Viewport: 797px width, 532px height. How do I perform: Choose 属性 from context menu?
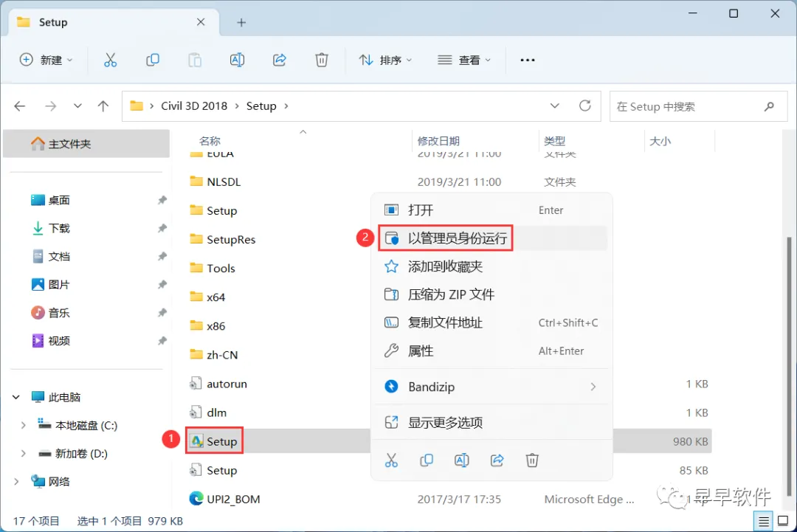(x=491, y=350)
